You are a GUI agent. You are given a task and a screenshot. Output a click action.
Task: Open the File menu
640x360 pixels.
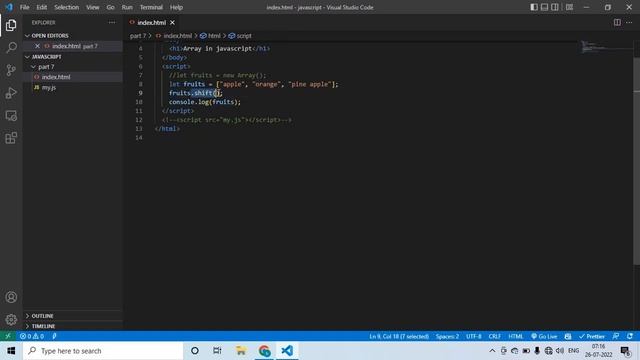click(24, 7)
